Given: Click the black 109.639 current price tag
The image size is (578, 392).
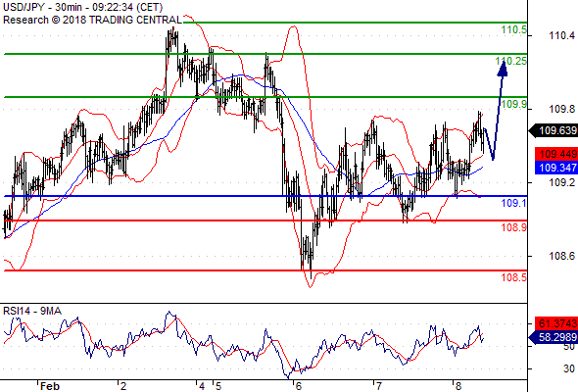Looking at the screenshot, I should click(x=554, y=130).
